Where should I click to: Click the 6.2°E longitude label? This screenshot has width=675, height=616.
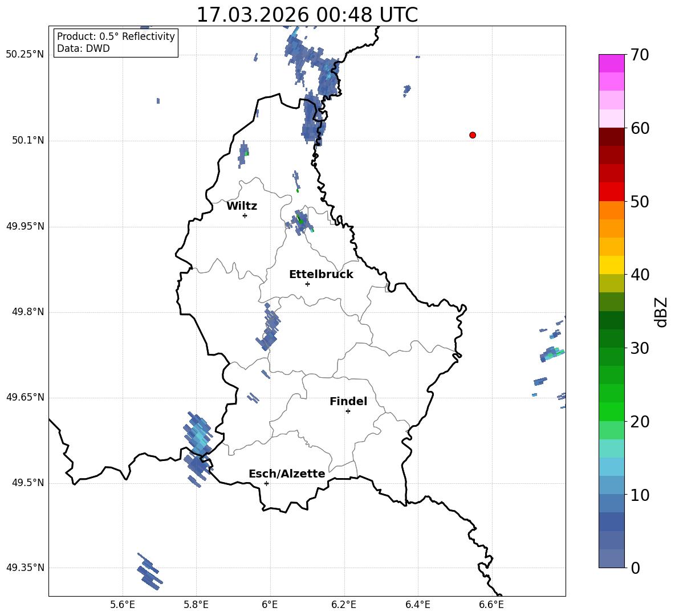344,605
